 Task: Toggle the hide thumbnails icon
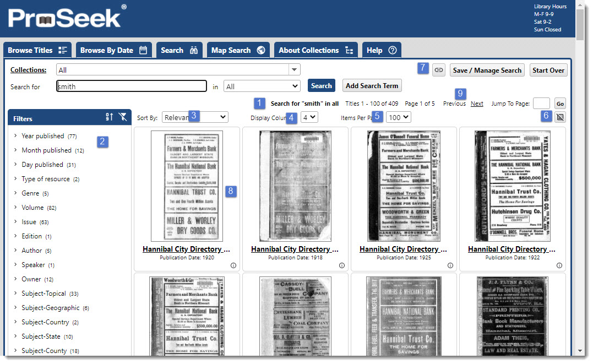(x=560, y=117)
